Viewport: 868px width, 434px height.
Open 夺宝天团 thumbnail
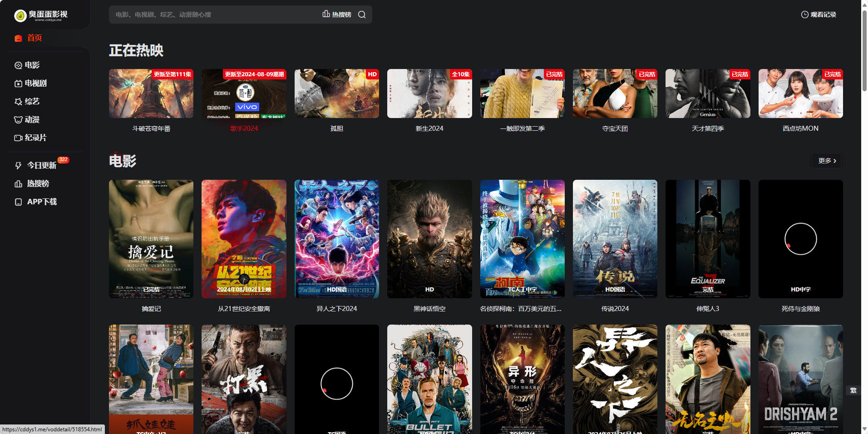[x=615, y=94]
